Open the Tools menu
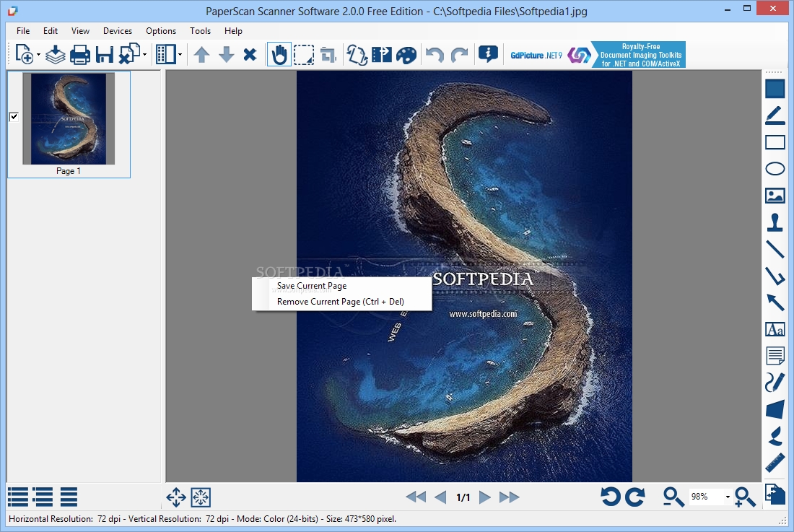 click(200, 31)
